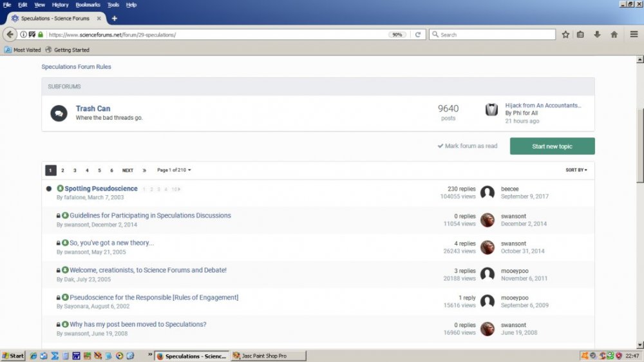Go to the browser Home page icon
Screen dimensions: 644x362
click(x=614, y=34)
